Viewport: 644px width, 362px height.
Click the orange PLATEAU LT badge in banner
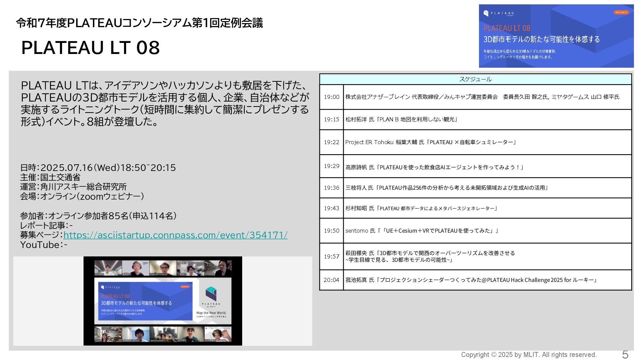[621, 12]
